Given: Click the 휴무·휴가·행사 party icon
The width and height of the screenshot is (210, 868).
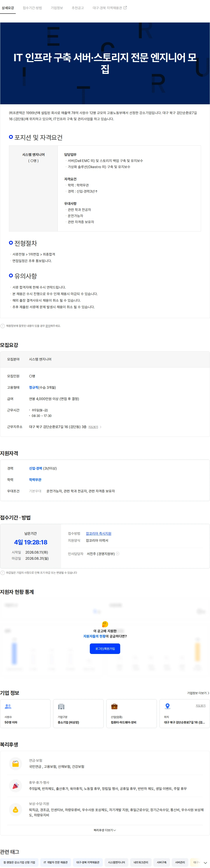Looking at the screenshot, I should 16,786.
